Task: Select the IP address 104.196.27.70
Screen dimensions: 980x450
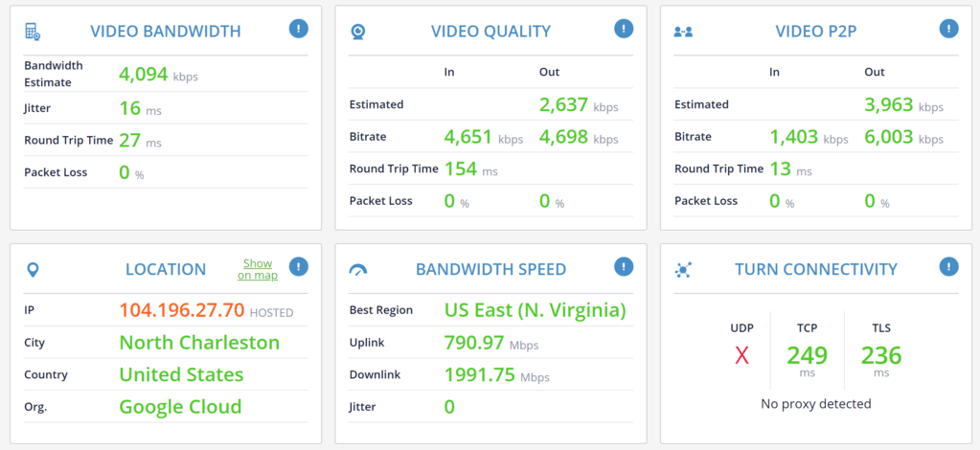Action: pyautogui.click(x=181, y=311)
